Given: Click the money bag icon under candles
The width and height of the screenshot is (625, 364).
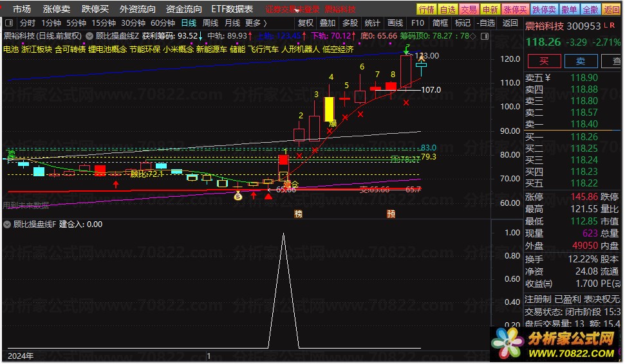Looking at the screenshot, I should [x=238, y=196].
